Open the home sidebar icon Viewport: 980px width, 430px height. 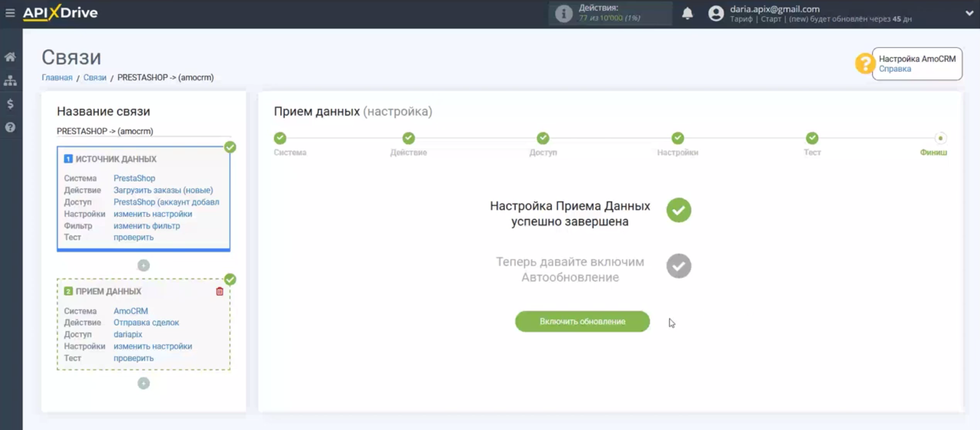click(x=10, y=57)
